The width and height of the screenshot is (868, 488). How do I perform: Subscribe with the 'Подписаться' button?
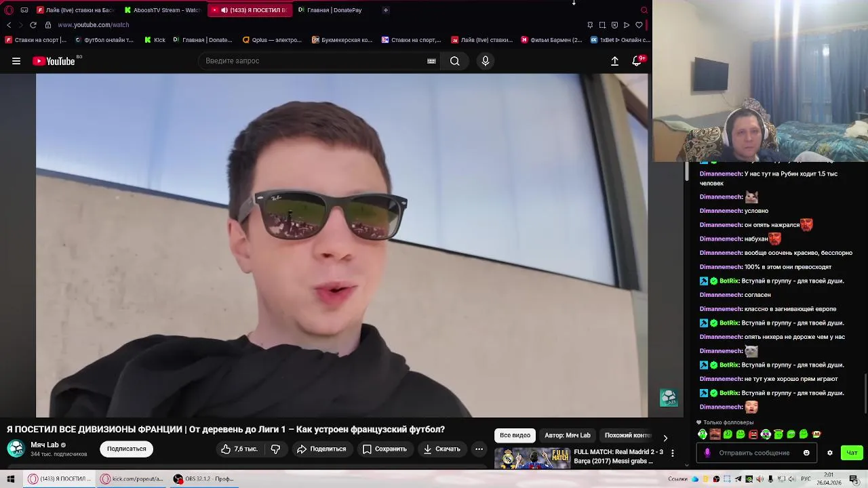[x=126, y=449]
